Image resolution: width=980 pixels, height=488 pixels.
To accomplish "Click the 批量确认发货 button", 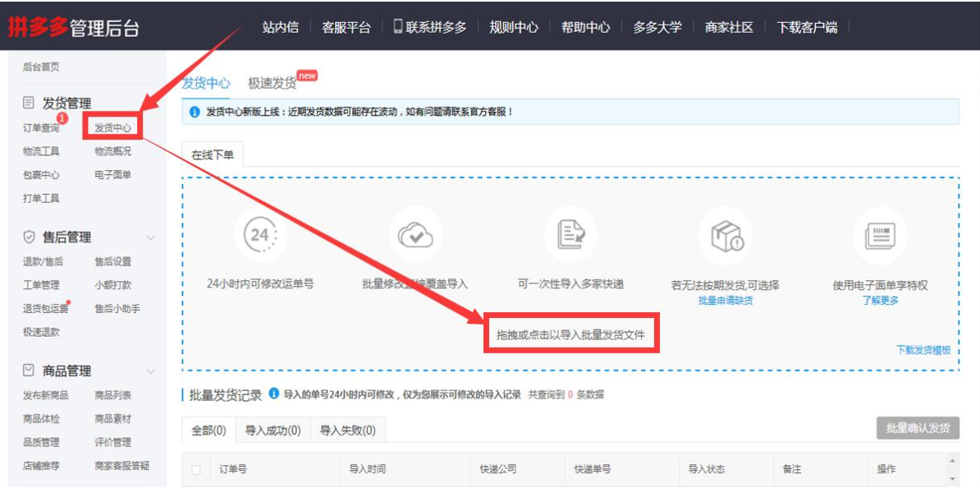I will [918, 428].
